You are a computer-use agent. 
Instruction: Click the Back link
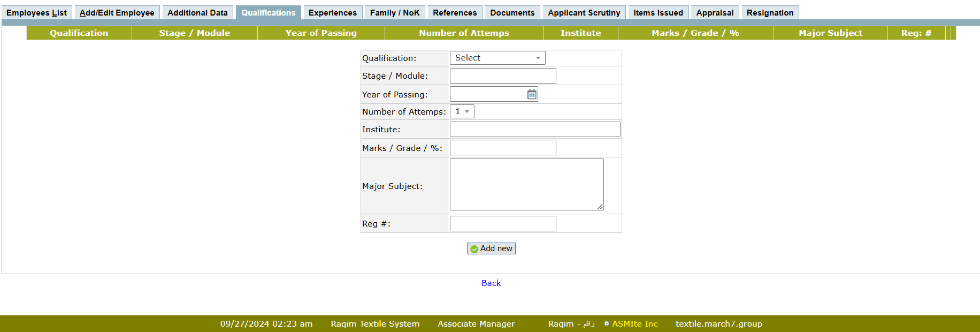click(491, 283)
